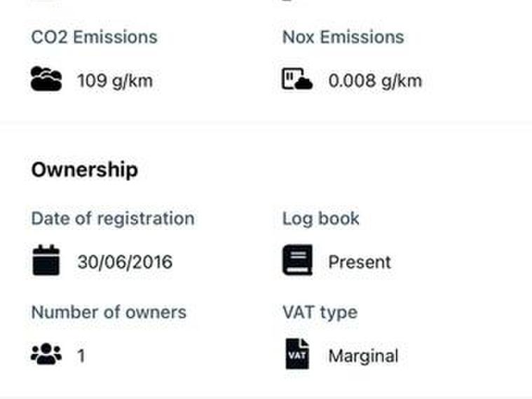Click the Present log book status
This screenshot has width=532, height=399.
coord(360,262)
